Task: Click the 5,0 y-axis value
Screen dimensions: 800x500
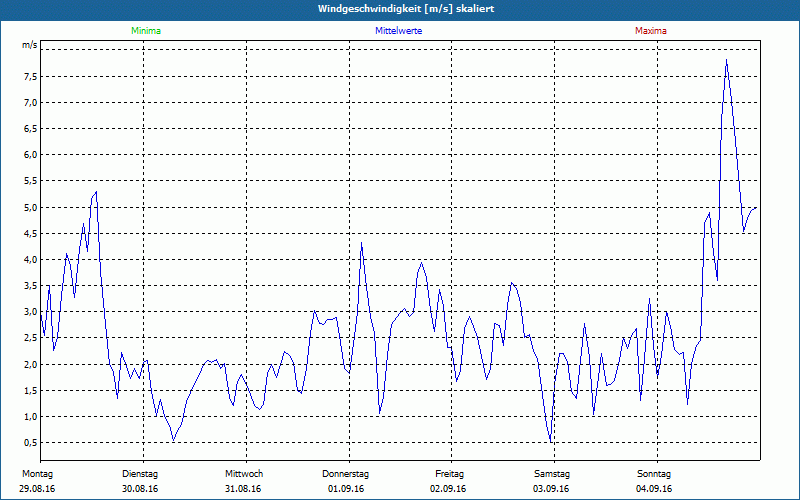Action: [x=30, y=207]
